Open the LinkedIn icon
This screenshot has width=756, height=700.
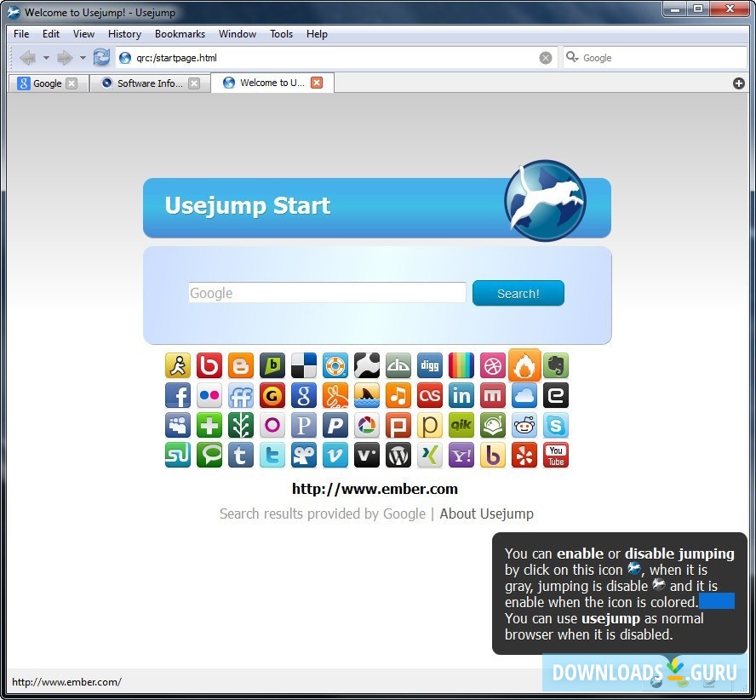click(461, 395)
